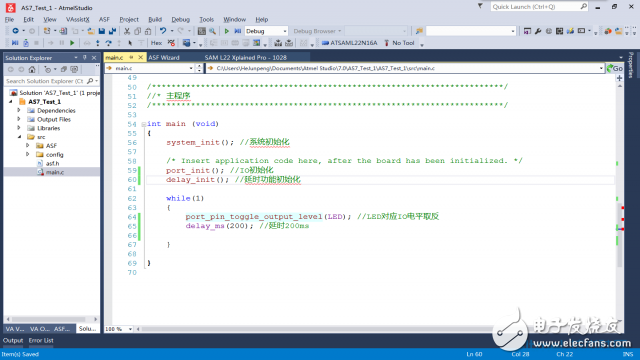
Task: Click the Home icon in Solution Explorer
Action: (32, 69)
